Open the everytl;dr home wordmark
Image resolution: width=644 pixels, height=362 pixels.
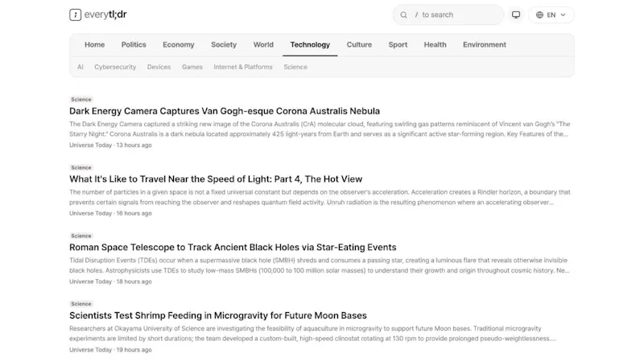pyautogui.click(x=105, y=14)
